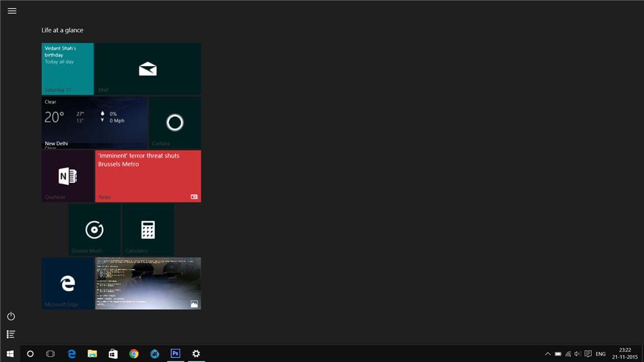Open the Store from the taskbar
This screenshot has width=644, height=362.
(x=113, y=354)
